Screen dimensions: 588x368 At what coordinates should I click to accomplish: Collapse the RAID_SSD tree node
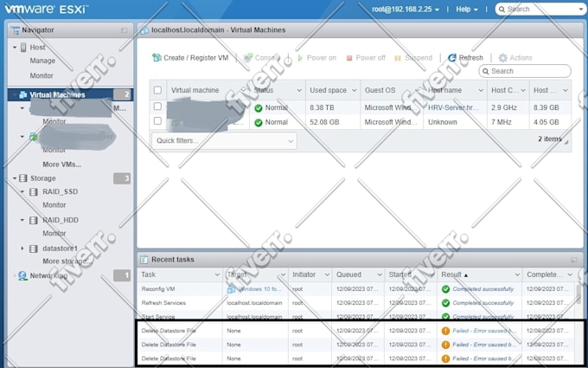click(22, 192)
